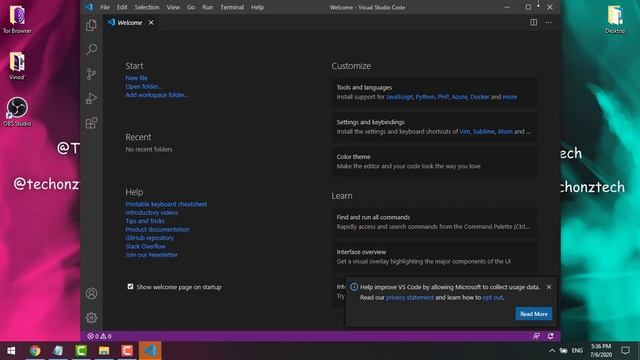Open the Run and Debug view
Image resolution: width=640 pixels, height=360 pixels.
[91, 98]
